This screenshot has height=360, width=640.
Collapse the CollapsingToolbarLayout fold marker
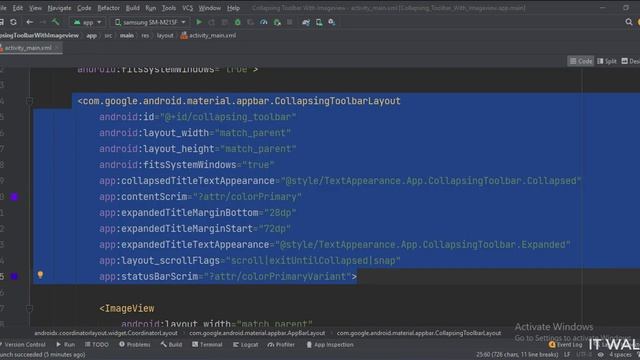(x=29, y=101)
